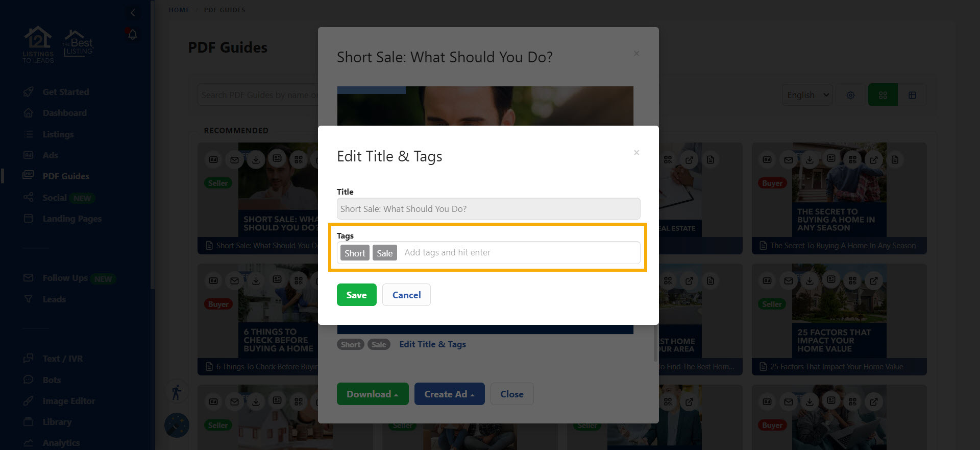Viewport: 980px width, 450px height.
Task: Collapse the sidebar with the chevron arrow
Action: coord(133,12)
